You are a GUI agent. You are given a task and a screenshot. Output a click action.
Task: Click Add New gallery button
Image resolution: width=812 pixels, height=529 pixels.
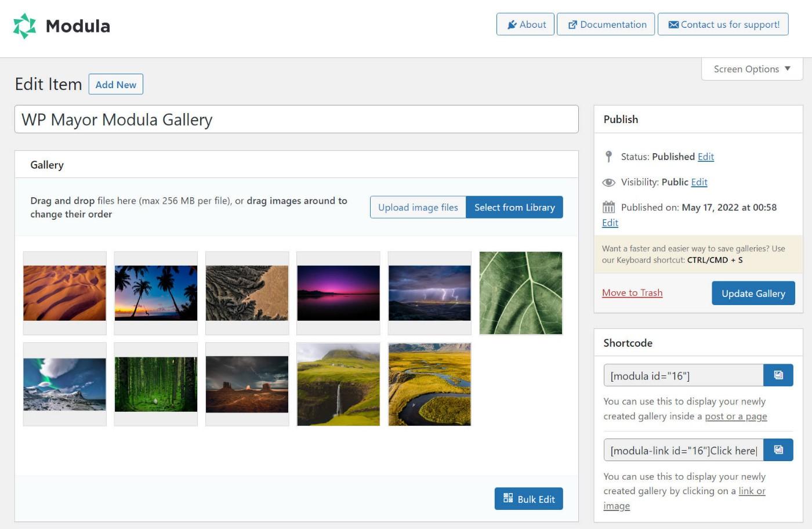(116, 85)
